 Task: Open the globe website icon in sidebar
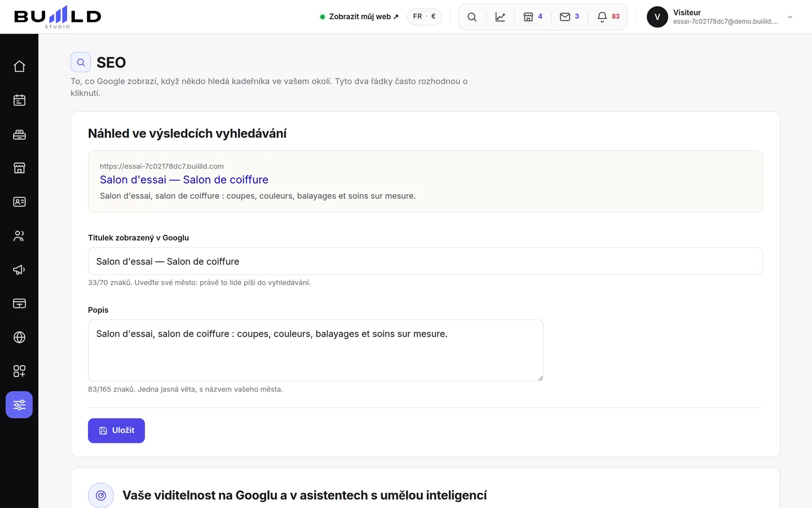pyautogui.click(x=19, y=338)
